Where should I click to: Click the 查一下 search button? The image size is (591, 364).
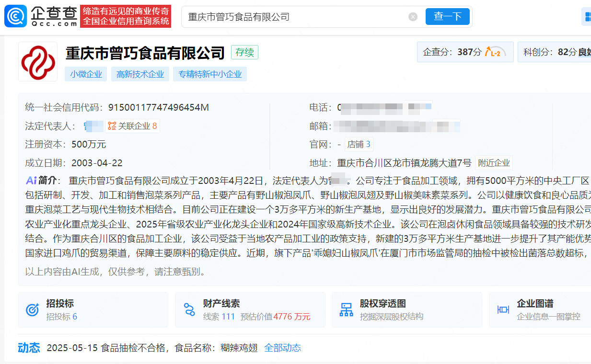pos(448,16)
